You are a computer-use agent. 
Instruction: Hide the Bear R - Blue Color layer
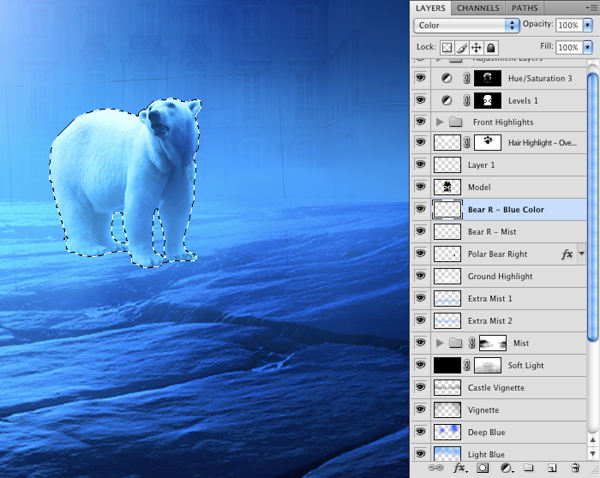421,209
